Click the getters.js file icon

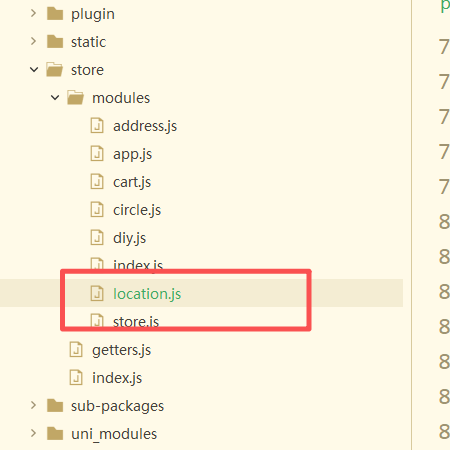pyautogui.click(x=76, y=350)
